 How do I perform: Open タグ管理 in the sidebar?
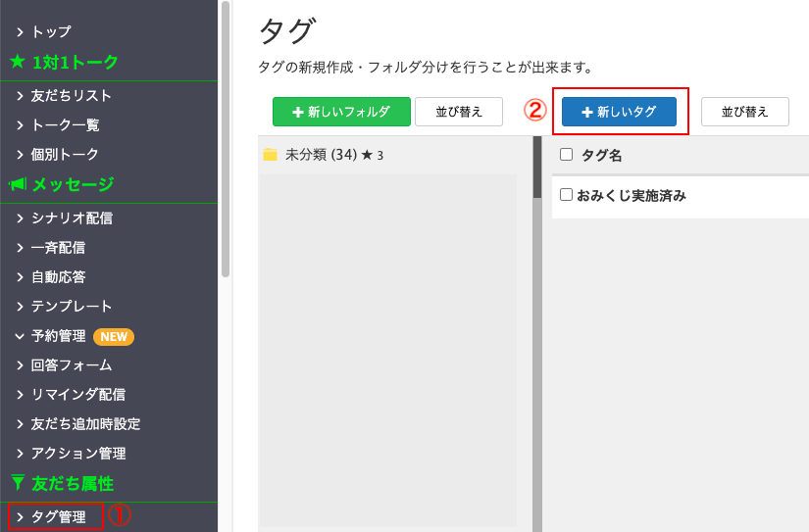click(x=58, y=516)
